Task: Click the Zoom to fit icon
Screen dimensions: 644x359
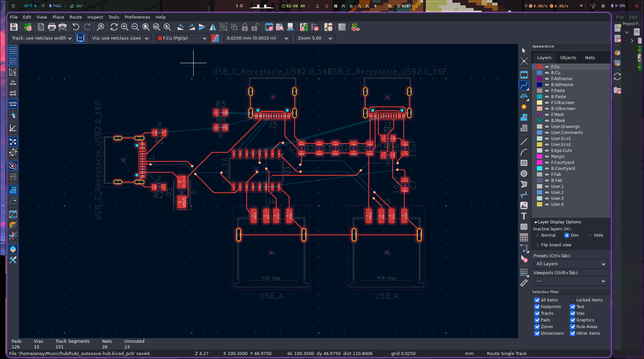Action: coord(146,27)
